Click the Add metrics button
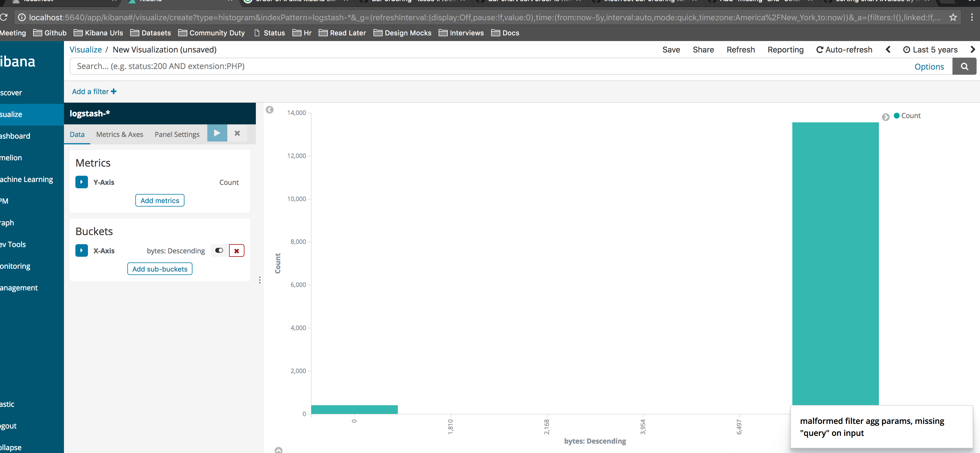 159,201
